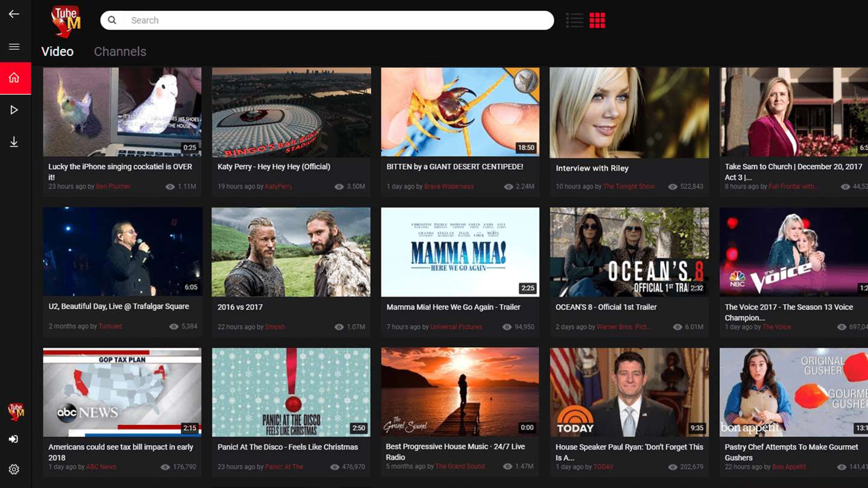Image resolution: width=868 pixels, height=488 pixels.
Task: Click the TubeM logo at top
Action: click(x=66, y=22)
